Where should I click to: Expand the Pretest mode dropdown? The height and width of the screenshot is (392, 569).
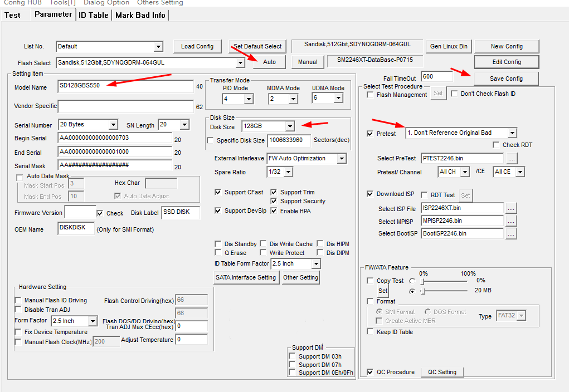point(512,133)
